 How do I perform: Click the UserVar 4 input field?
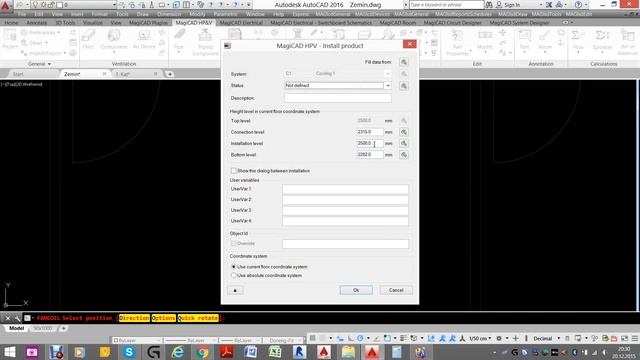tap(345, 221)
